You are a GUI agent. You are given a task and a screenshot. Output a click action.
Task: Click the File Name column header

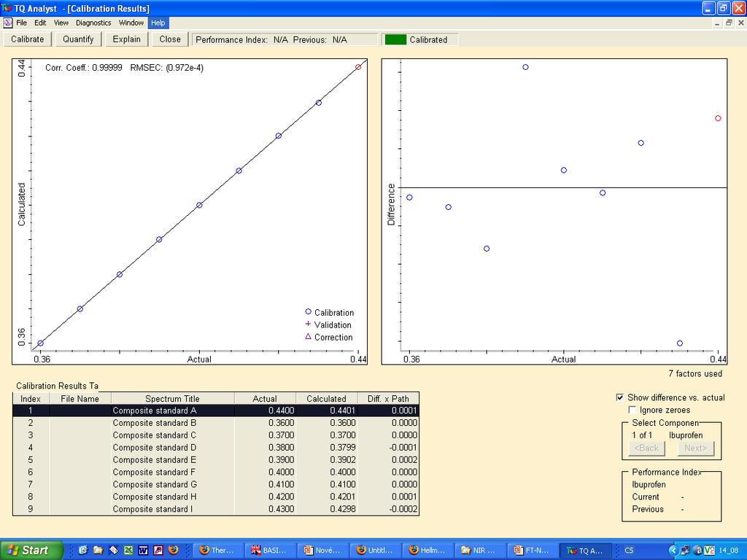click(x=80, y=399)
